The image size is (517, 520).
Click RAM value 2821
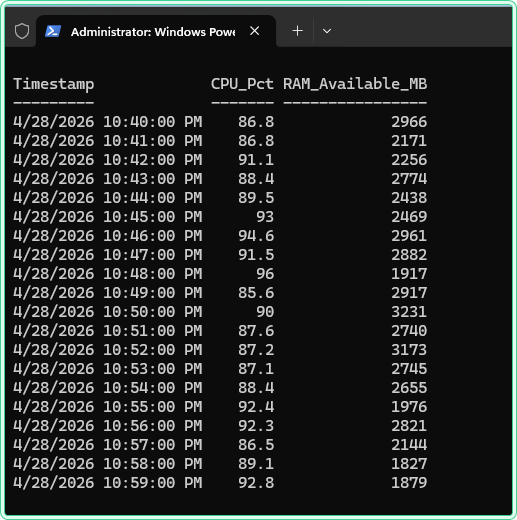(x=409, y=426)
